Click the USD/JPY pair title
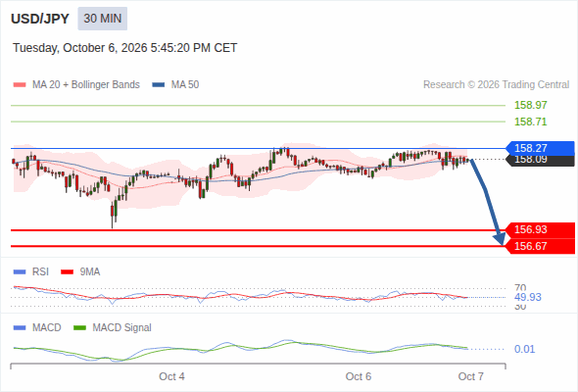 (x=40, y=19)
